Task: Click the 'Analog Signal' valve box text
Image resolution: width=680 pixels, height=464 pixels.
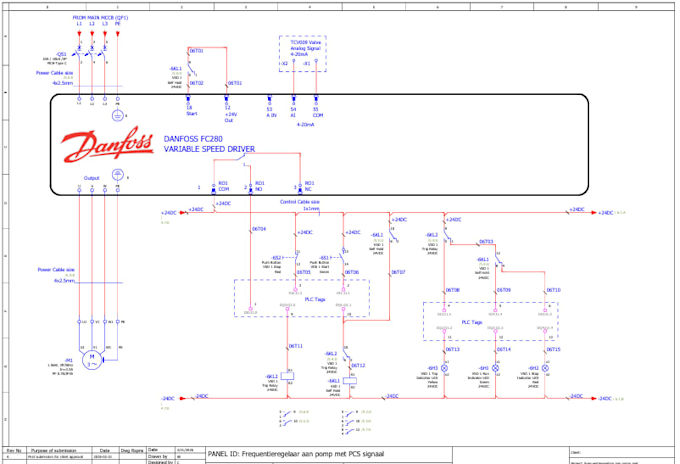Action: (x=305, y=49)
